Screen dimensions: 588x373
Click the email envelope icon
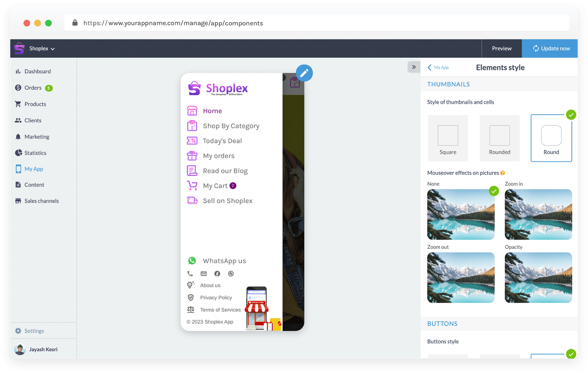point(204,274)
